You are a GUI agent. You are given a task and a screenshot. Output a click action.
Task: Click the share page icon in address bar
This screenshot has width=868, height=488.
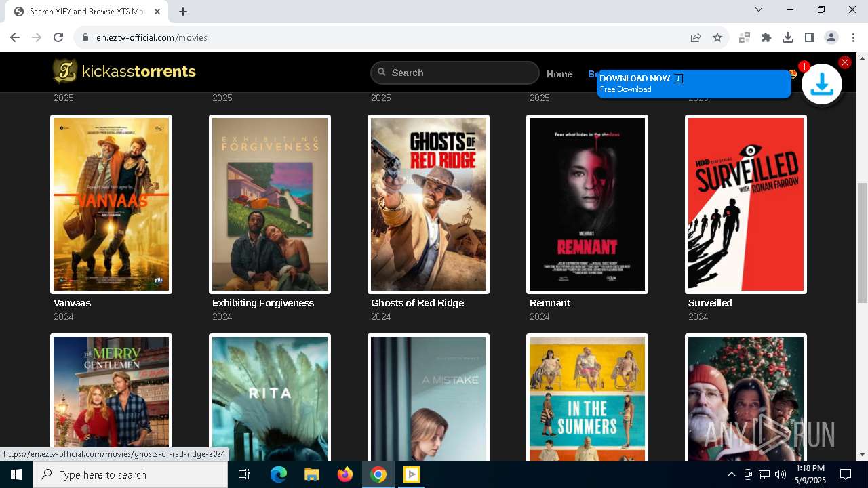click(x=696, y=37)
